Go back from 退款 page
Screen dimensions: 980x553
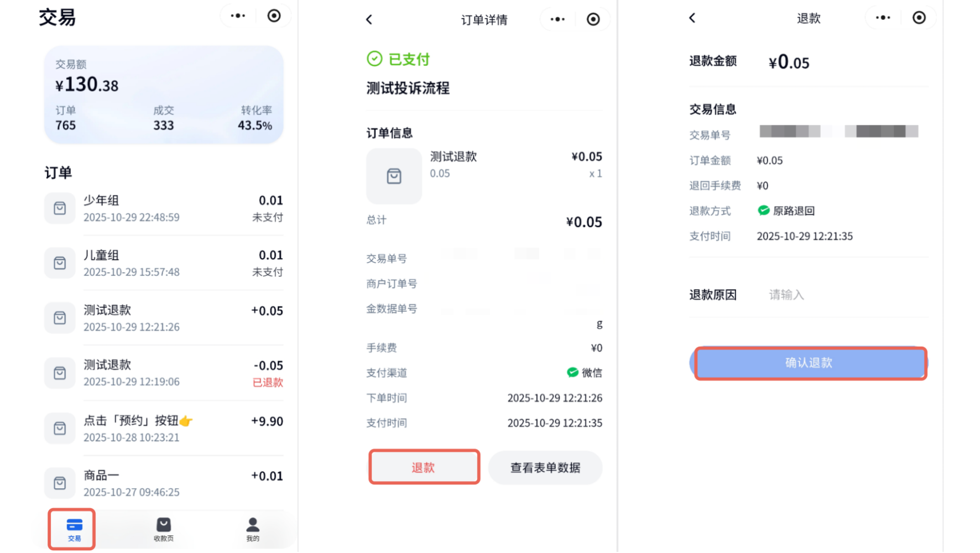click(x=692, y=18)
